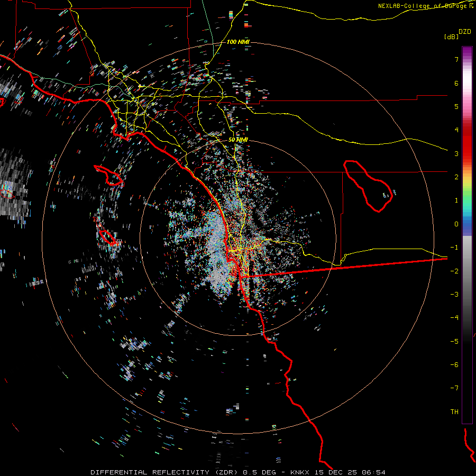Image resolution: width=476 pixels, height=476 pixels.
Task: Select the "3" tick label on color scale
Action: pos(456,153)
